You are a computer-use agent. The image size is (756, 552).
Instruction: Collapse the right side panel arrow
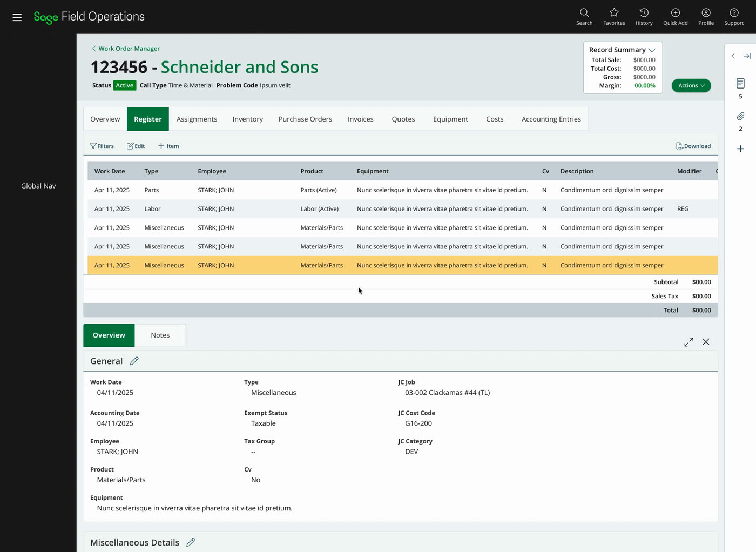coord(747,56)
